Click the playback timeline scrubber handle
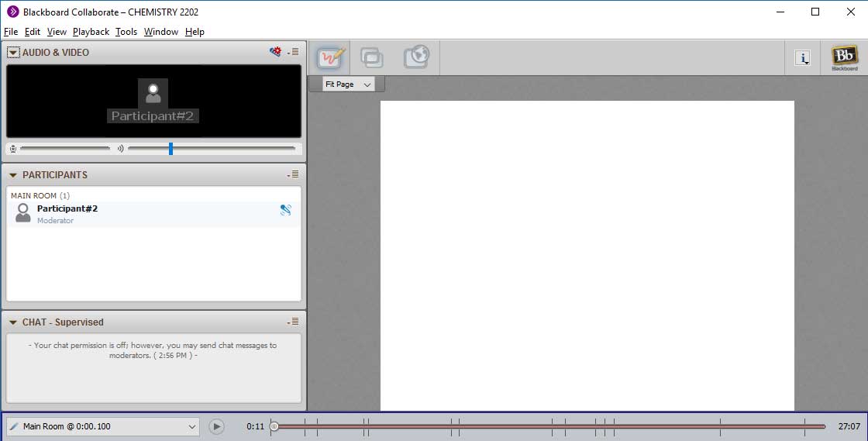The image size is (868, 441). [x=274, y=426]
